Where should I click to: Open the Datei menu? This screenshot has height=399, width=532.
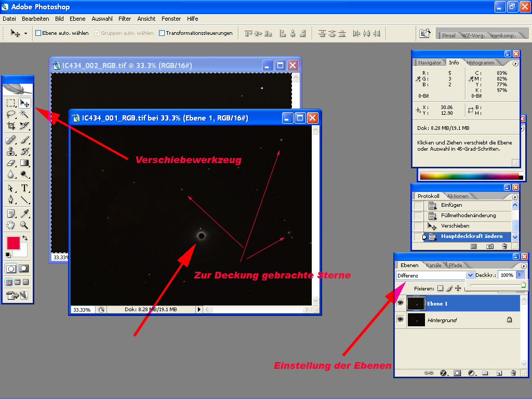tap(9, 19)
